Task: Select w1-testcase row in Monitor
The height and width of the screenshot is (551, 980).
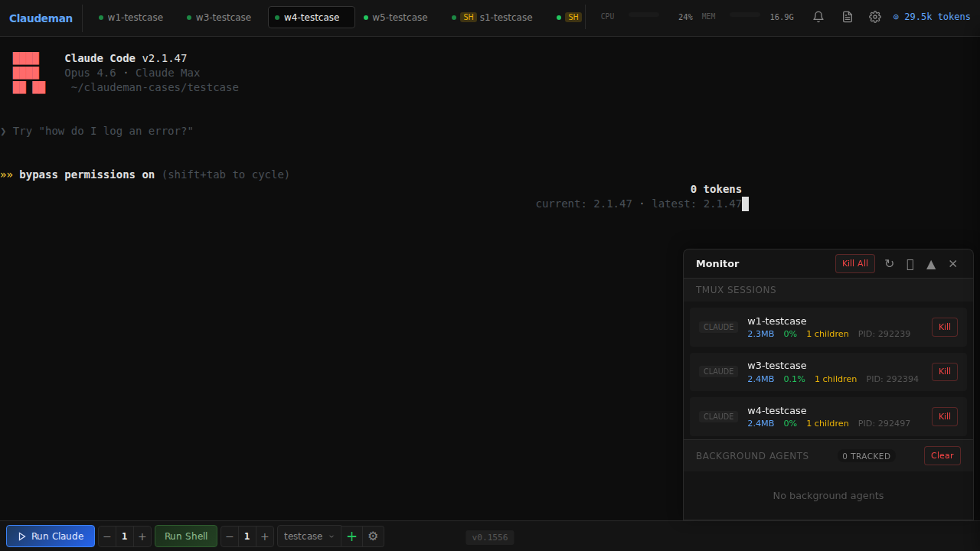Action: 828,327
